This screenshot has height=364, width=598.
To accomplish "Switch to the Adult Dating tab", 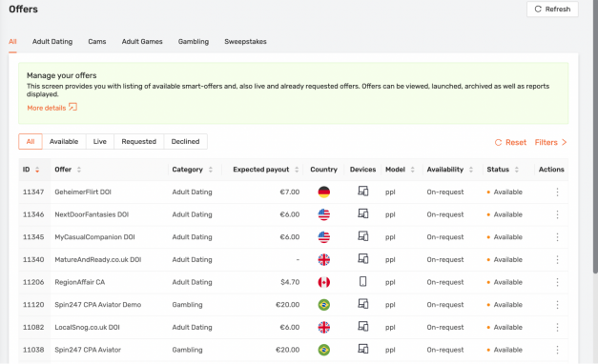I will 52,42.
